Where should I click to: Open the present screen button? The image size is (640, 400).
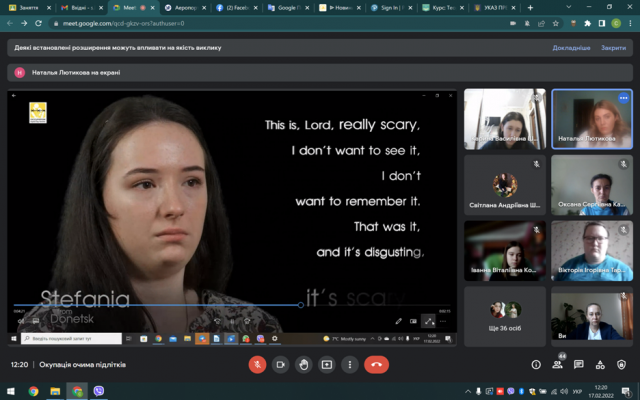point(327,364)
